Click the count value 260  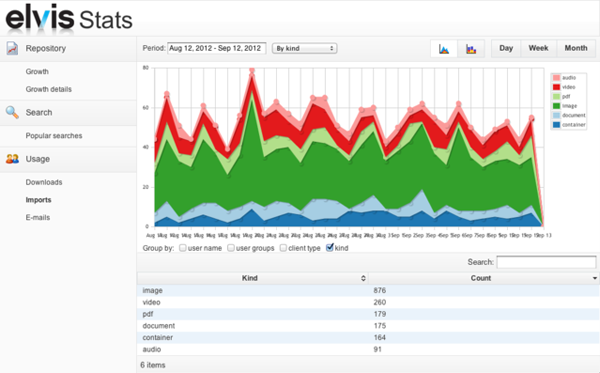[x=380, y=302]
